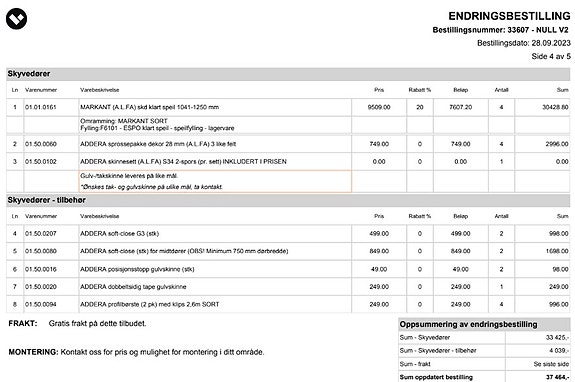Select the 'Sum - Skyvedører' total 33 425,-
Screen dimensions: 575x382
(557, 338)
